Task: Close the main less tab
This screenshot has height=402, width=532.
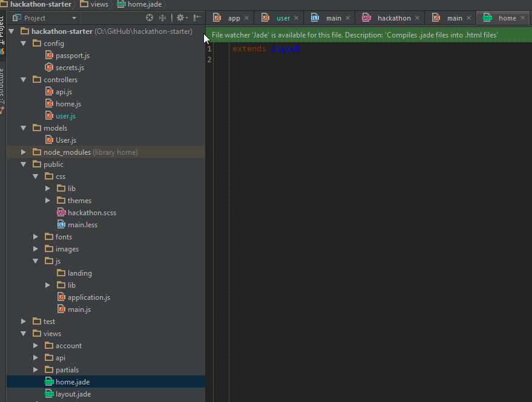Action: tap(348, 18)
